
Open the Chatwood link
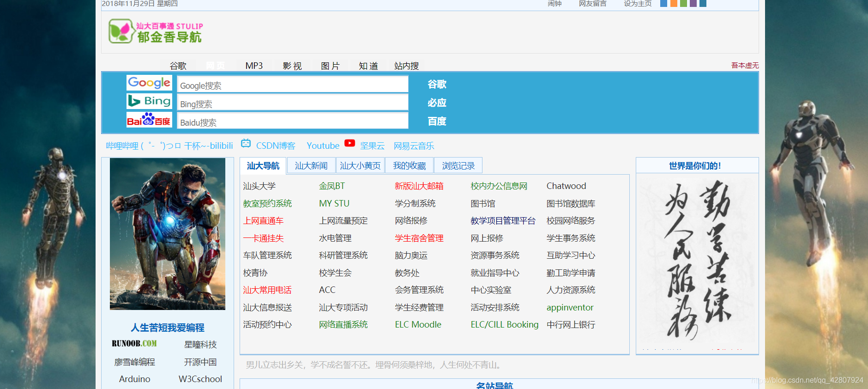click(x=567, y=186)
